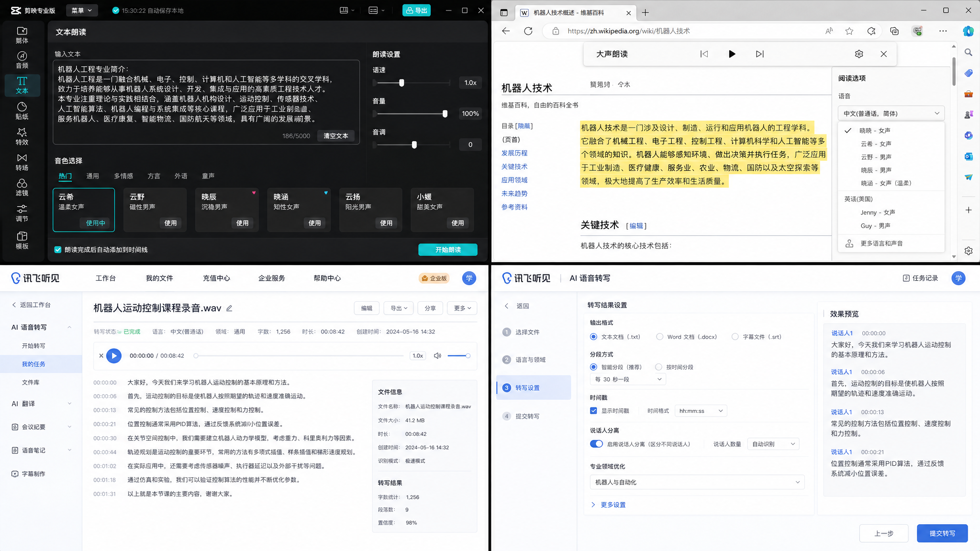Screen dimensions: 980x551
Task: Close the 大声朗读 read aloud bar
Action: pos(884,54)
